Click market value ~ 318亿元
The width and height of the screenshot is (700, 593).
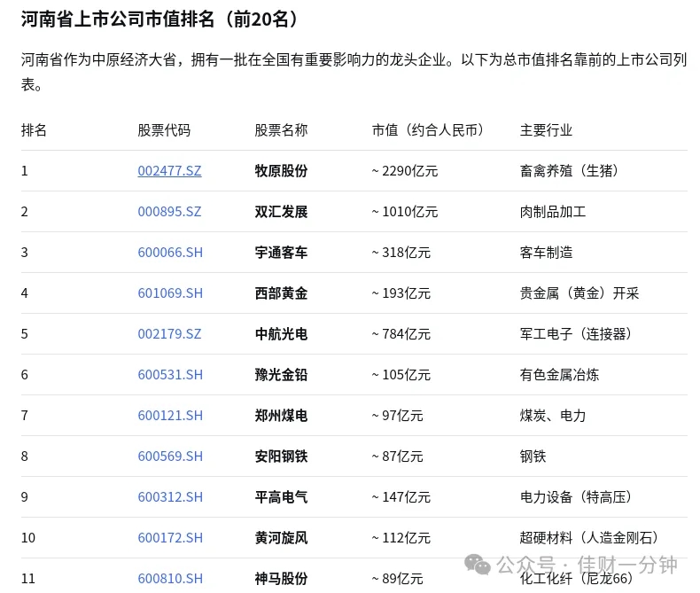pyautogui.click(x=401, y=253)
